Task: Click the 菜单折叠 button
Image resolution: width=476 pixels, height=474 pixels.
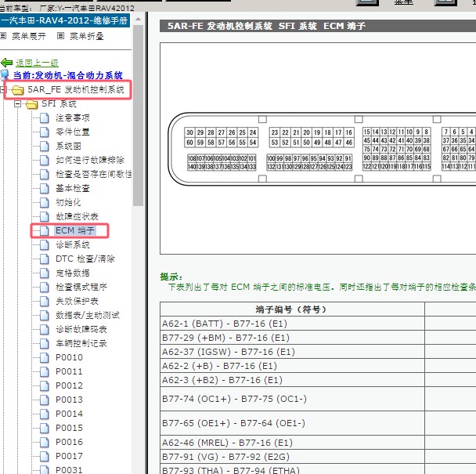Action: click(87, 36)
